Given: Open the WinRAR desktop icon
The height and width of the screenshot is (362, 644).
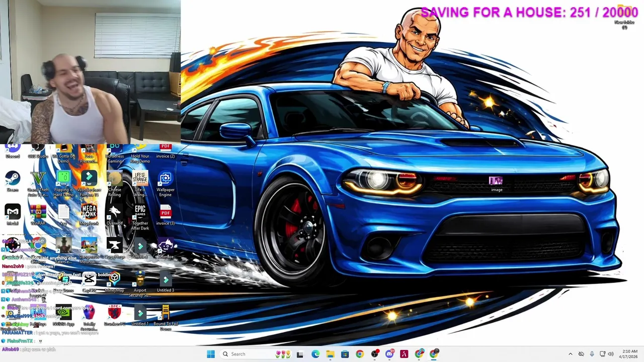Looking at the screenshot, I should tap(38, 215).
